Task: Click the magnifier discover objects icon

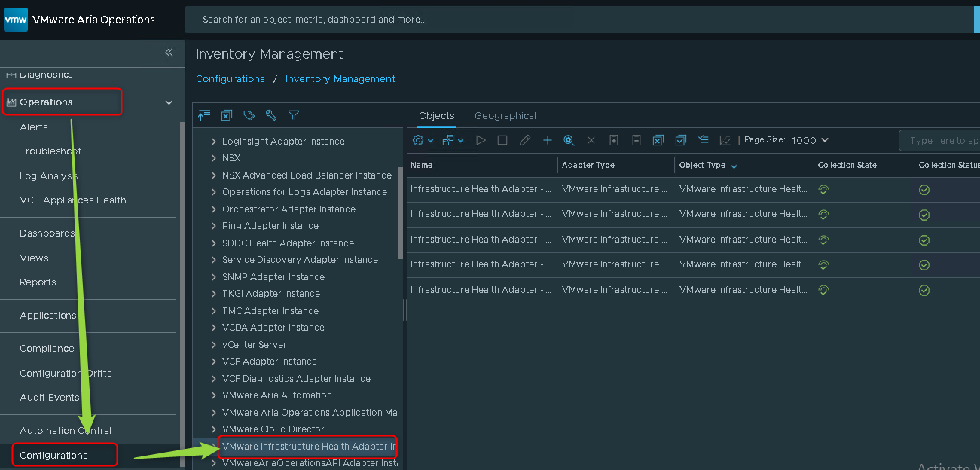Action: pyautogui.click(x=569, y=140)
